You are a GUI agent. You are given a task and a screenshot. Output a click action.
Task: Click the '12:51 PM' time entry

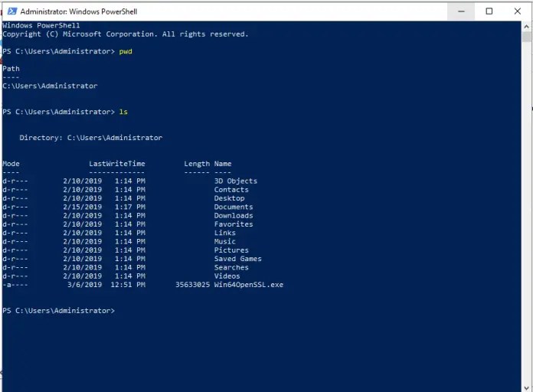coord(128,285)
